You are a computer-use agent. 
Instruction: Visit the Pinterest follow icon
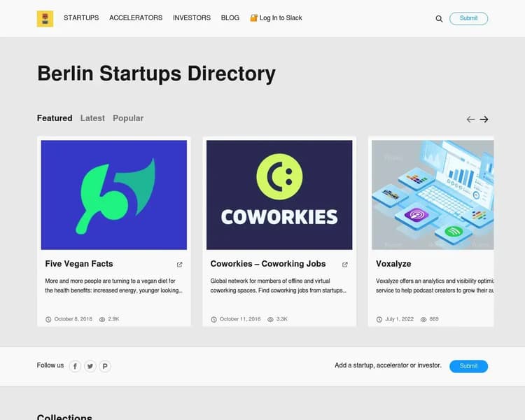(x=105, y=366)
